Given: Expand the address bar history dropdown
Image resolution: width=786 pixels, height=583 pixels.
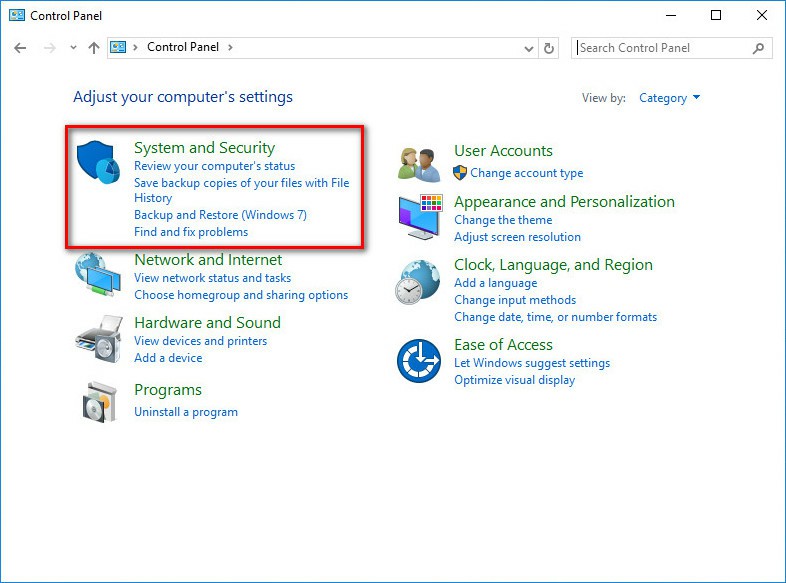Looking at the screenshot, I should point(528,49).
